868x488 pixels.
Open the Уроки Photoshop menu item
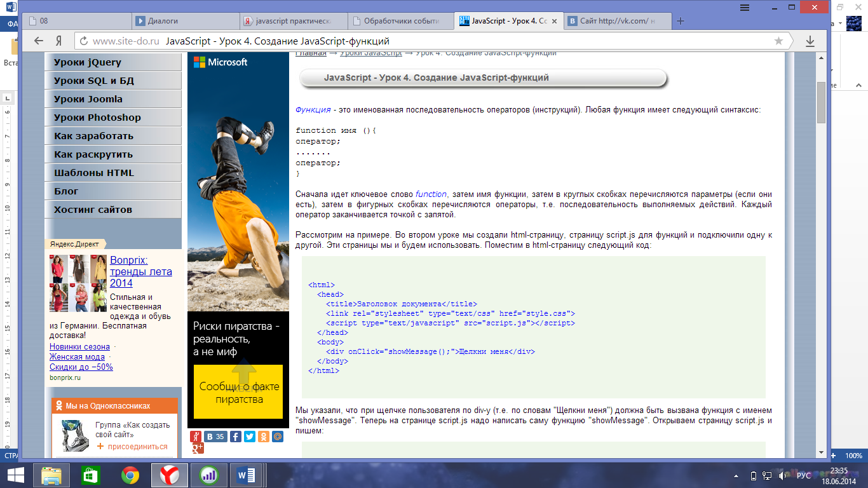112,118
